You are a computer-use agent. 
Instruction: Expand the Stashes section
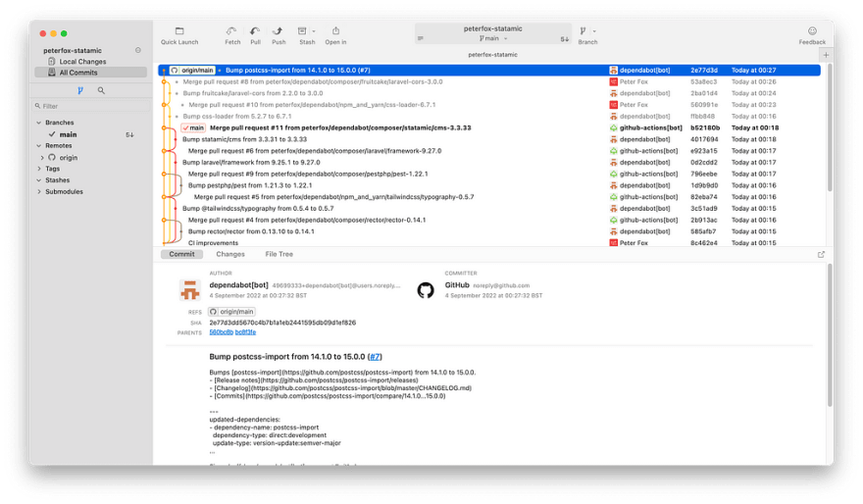click(x=39, y=179)
